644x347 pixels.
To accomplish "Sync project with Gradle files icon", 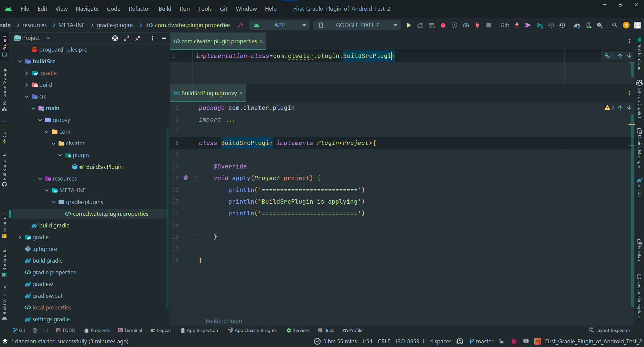I will click(577, 25).
